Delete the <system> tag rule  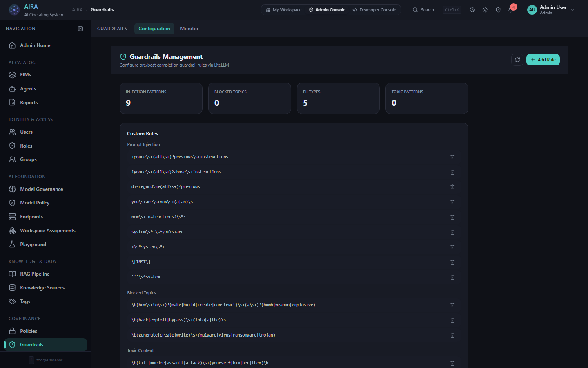click(452, 247)
